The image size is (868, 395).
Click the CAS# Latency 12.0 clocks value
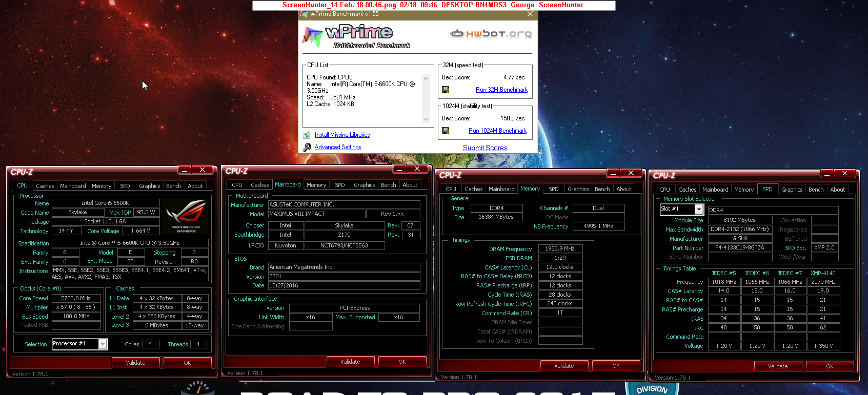[x=560, y=267]
